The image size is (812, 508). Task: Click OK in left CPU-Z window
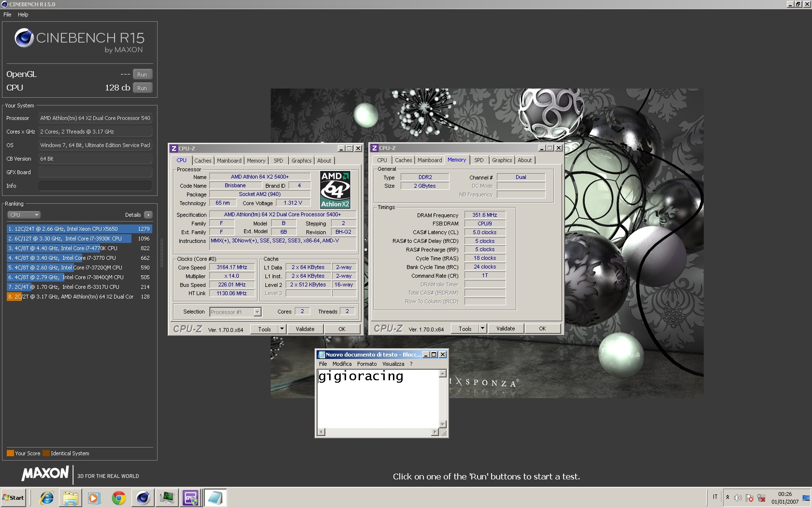[342, 329]
